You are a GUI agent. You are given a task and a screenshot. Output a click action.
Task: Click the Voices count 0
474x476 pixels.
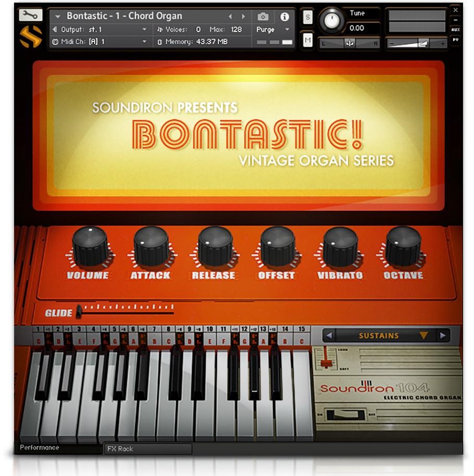pyautogui.click(x=198, y=30)
